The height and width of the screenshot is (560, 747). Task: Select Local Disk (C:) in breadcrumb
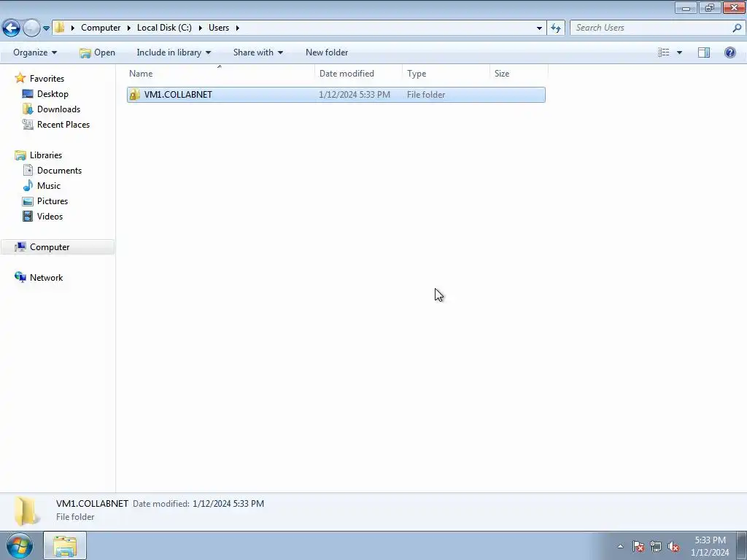[164, 28]
